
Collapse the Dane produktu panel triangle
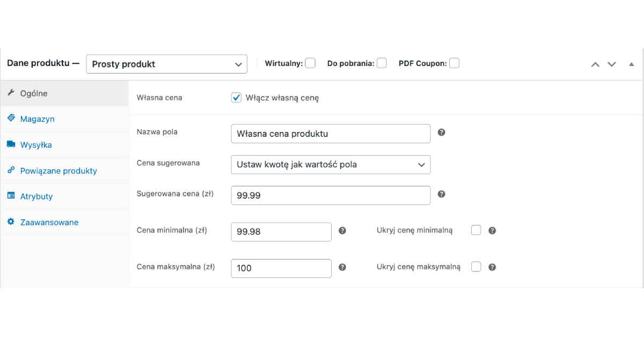631,64
